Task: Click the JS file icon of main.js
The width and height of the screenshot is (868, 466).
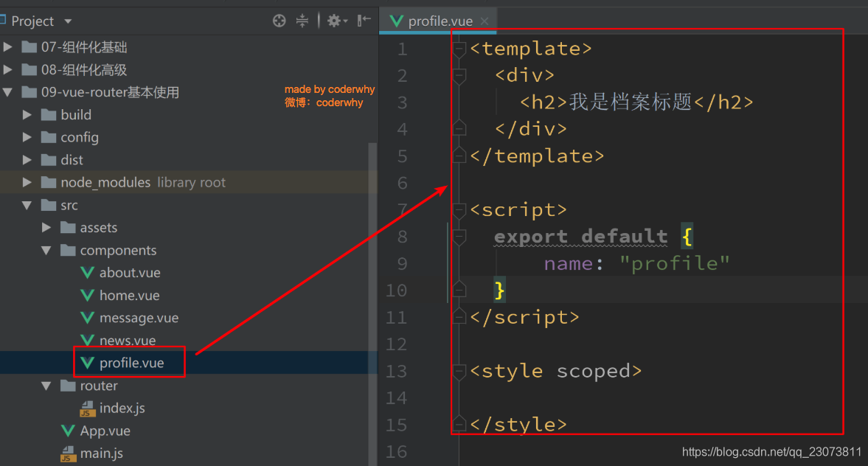Action: [68, 453]
